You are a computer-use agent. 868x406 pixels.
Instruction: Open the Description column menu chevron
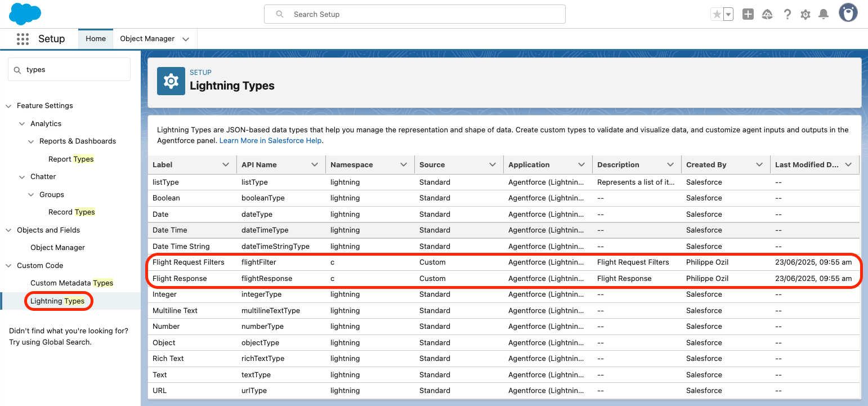click(670, 165)
